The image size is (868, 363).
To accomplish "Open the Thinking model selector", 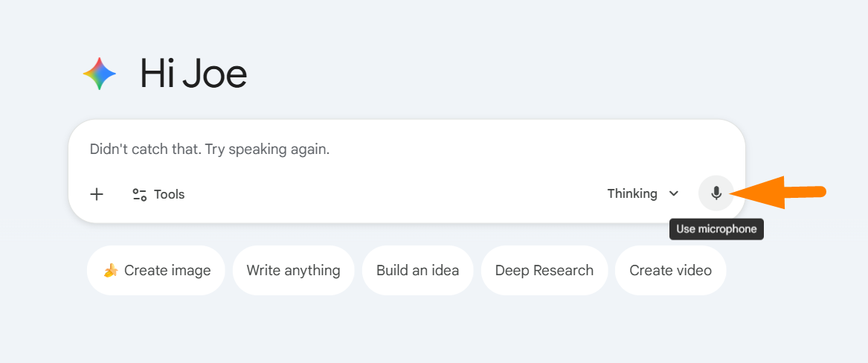I will 643,193.
